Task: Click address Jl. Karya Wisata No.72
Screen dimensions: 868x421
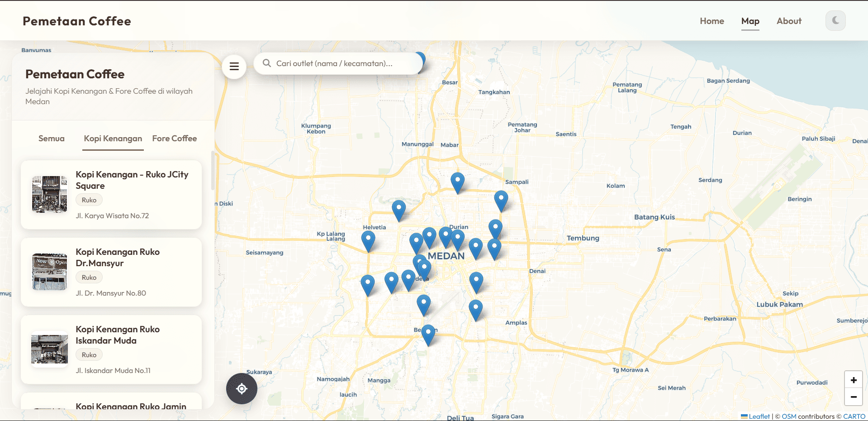Action: [112, 216]
